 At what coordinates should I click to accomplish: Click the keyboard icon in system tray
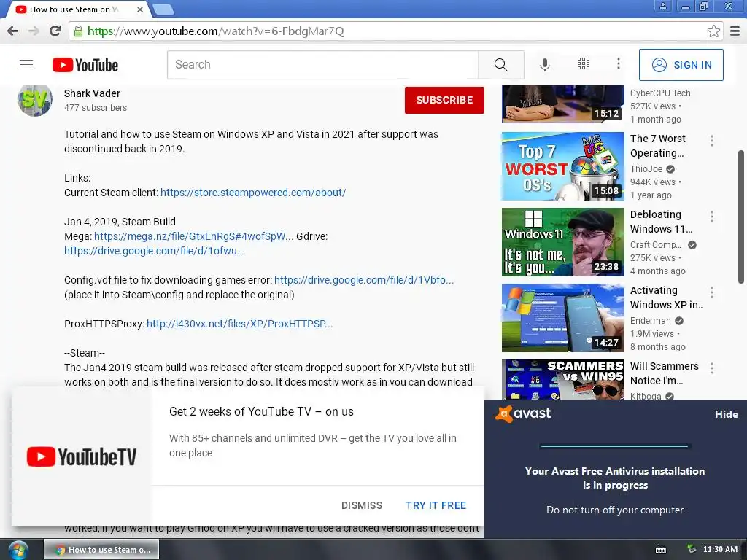click(661, 550)
